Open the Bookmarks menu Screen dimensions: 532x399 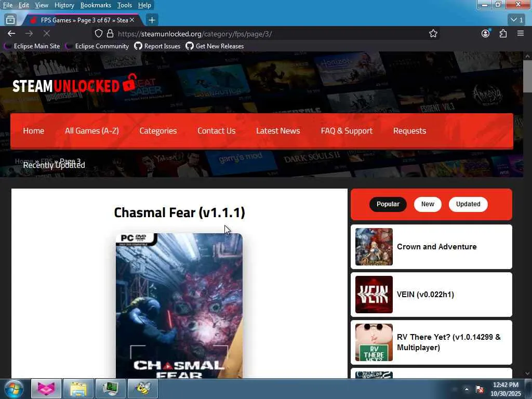96,5
